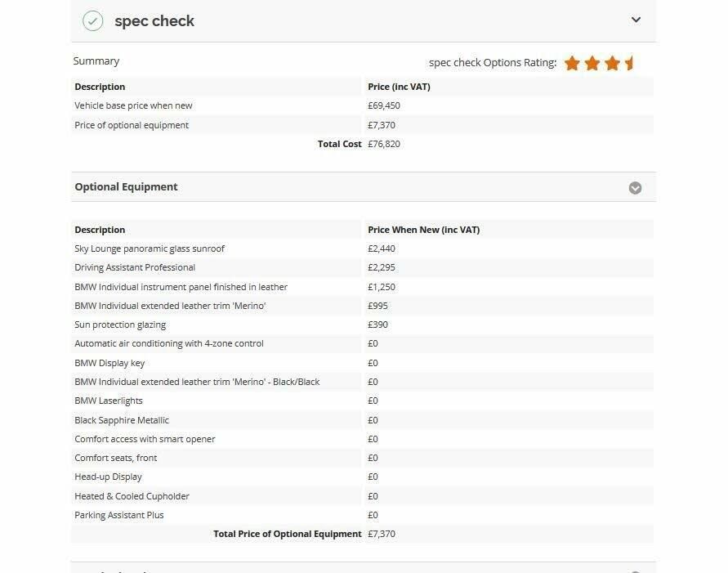This screenshot has height=573, width=728.
Task: Select the Sky Lounge panoramic glass sunroof row
Action: click(363, 248)
